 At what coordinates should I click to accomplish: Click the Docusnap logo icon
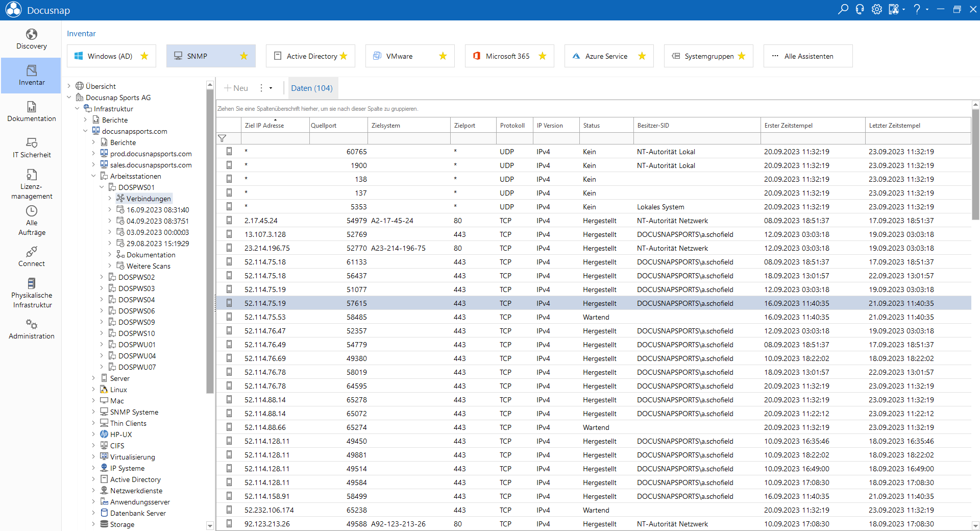13,10
